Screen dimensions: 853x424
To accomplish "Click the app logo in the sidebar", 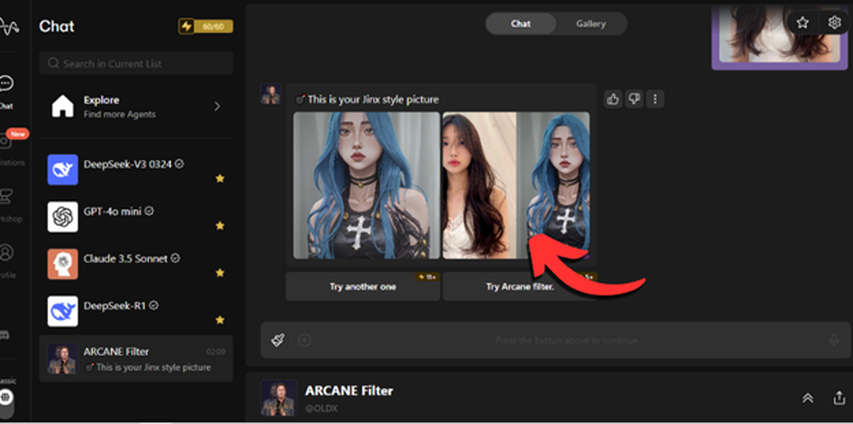I will coord(9,26).
